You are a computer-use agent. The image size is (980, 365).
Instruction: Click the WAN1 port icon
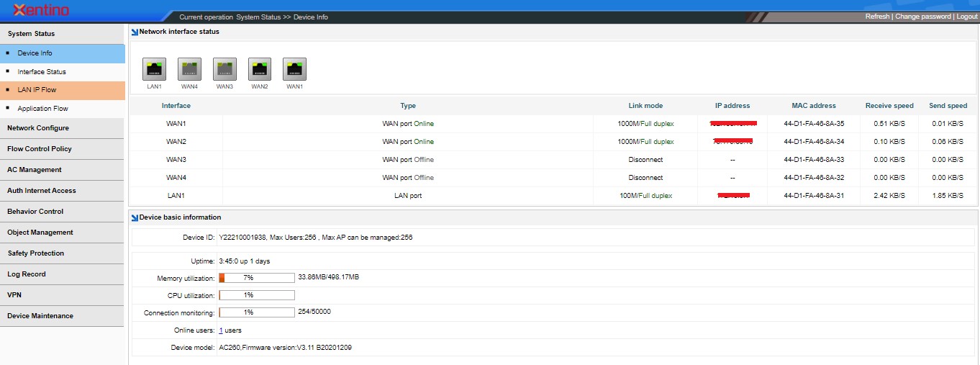point(294,69)
